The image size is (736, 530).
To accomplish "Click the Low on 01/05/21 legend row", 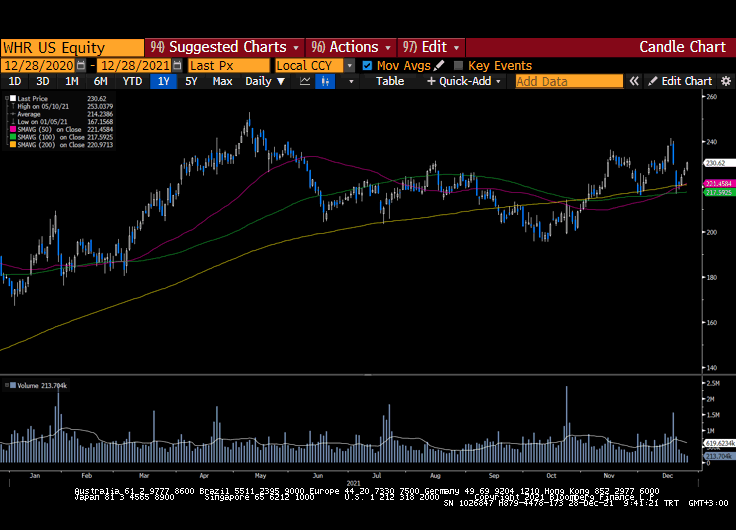I will (61, 122).
